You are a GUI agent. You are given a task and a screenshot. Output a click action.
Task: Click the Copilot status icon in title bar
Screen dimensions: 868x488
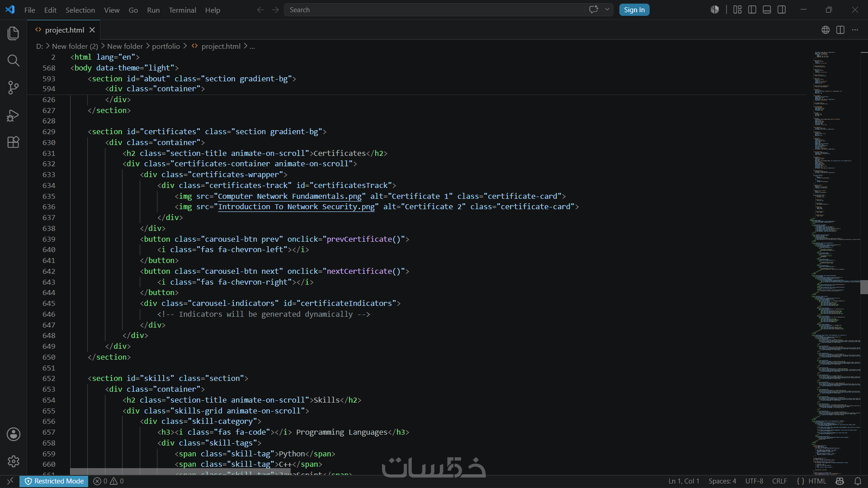[x=715, y=9]
